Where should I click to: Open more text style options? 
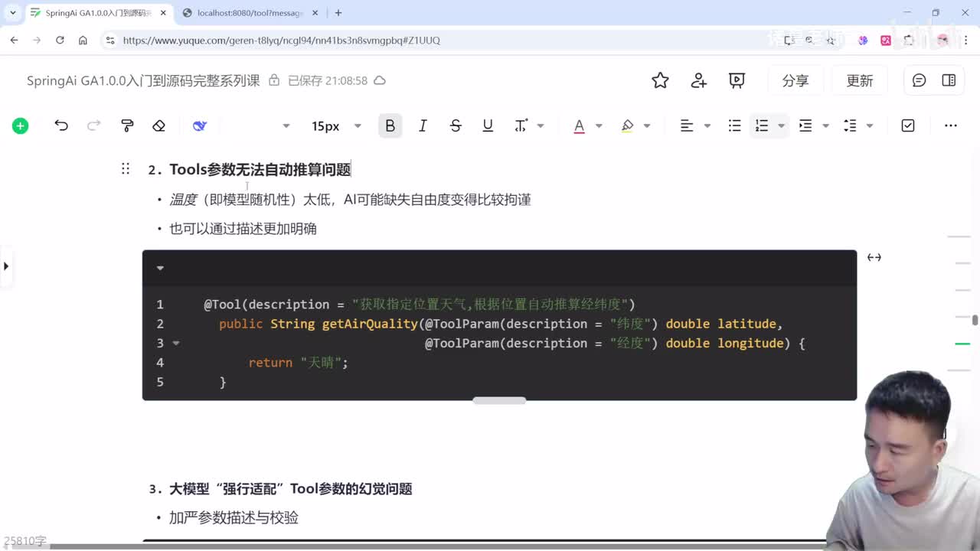coord(521,126)
